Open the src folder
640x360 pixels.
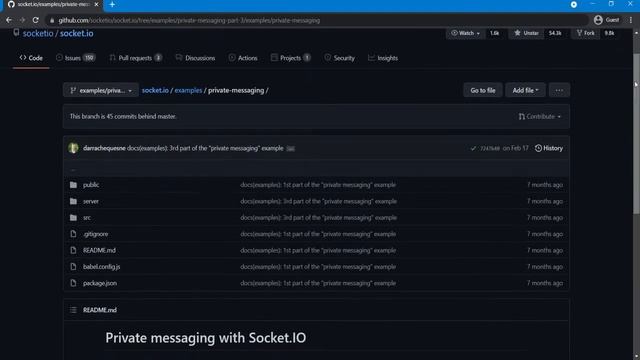(87, 218)
